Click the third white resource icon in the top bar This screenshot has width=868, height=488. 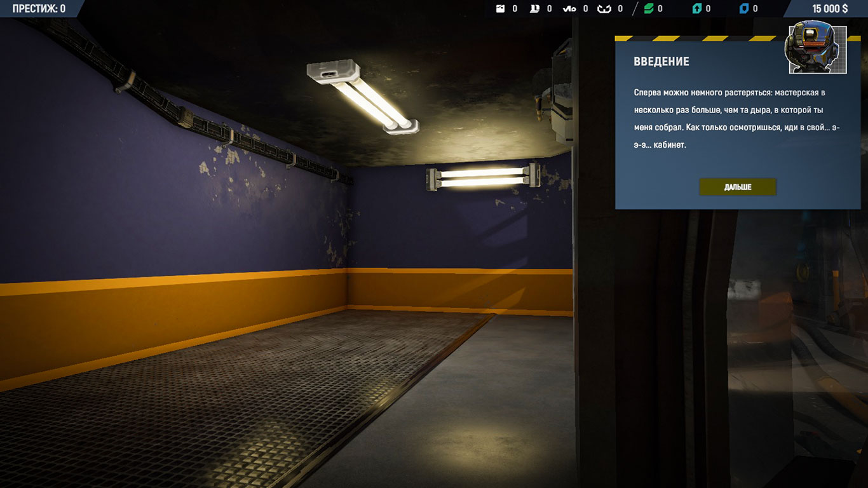pos(569,9)
